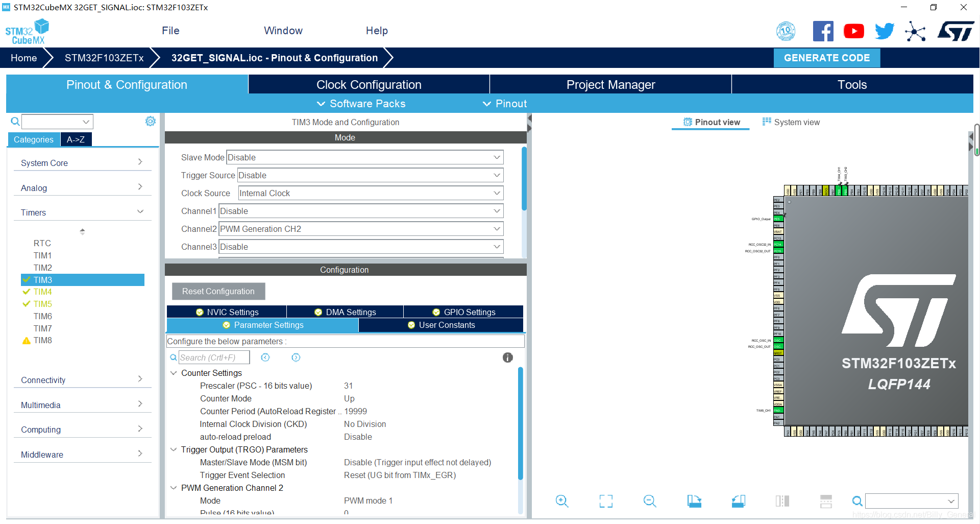Open the NVIC Settings tab
This screenshot has height=524, width=980.
tap(227, 312)
